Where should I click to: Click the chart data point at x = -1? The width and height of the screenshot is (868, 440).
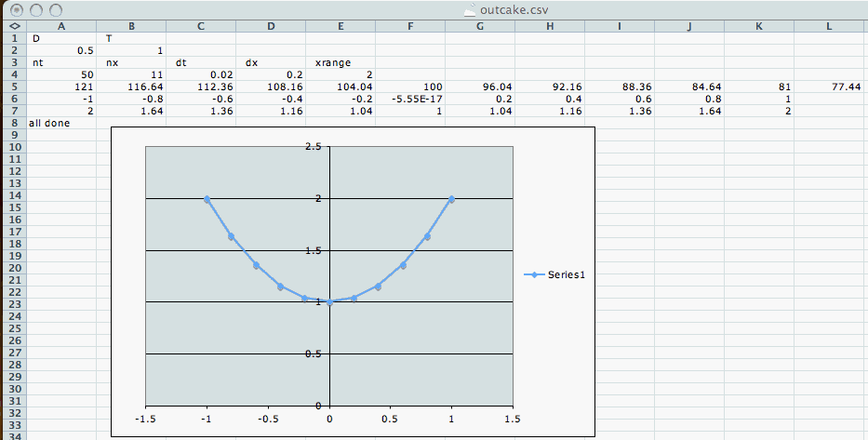(207, 199)
